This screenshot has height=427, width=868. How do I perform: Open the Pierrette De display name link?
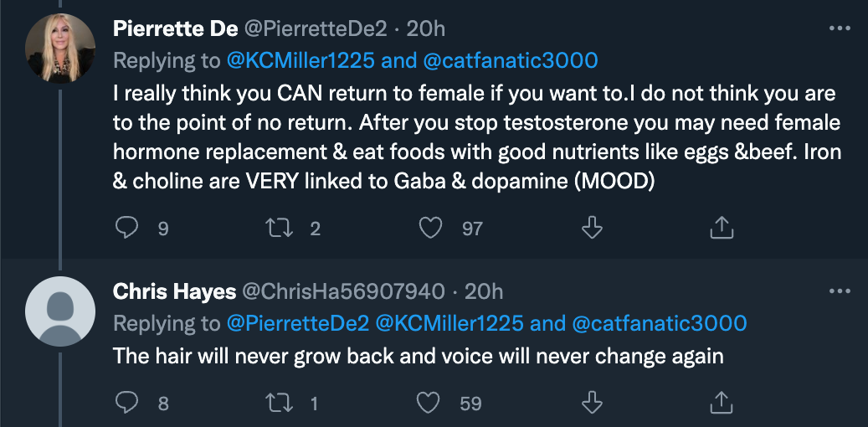coord(176,28)
